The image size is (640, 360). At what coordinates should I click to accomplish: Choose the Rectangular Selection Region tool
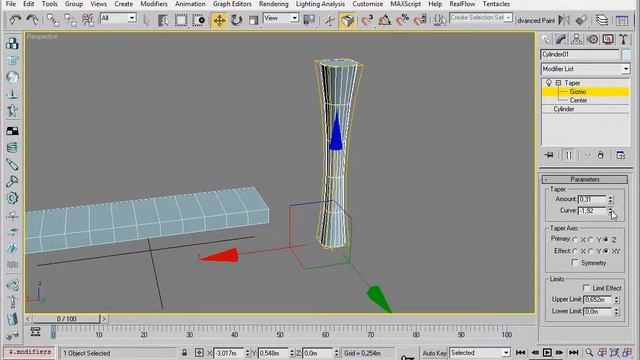point(181,20)
